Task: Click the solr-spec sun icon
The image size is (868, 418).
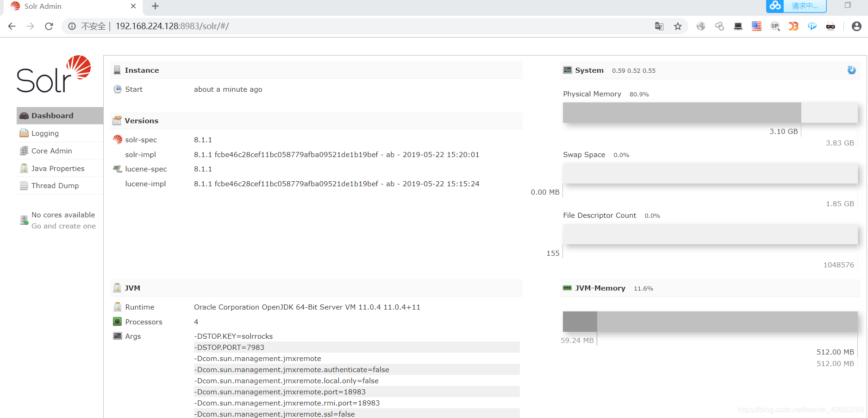Action: point(118,139)
